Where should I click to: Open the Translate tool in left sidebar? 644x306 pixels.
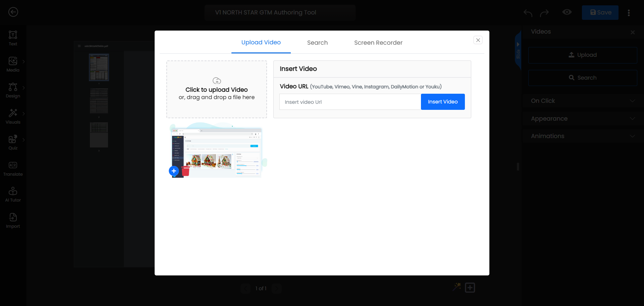(13, 169)
